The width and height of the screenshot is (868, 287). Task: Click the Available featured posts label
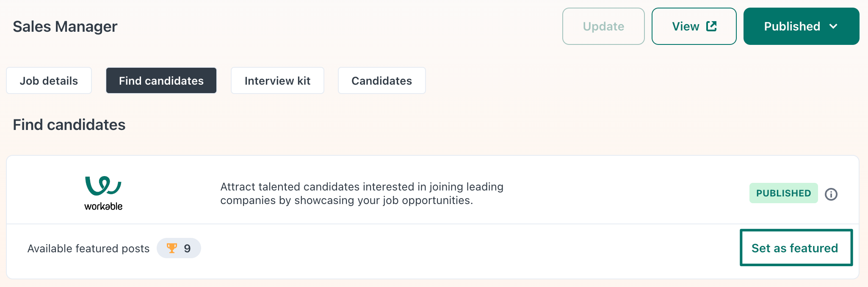[x=88, y=248]
